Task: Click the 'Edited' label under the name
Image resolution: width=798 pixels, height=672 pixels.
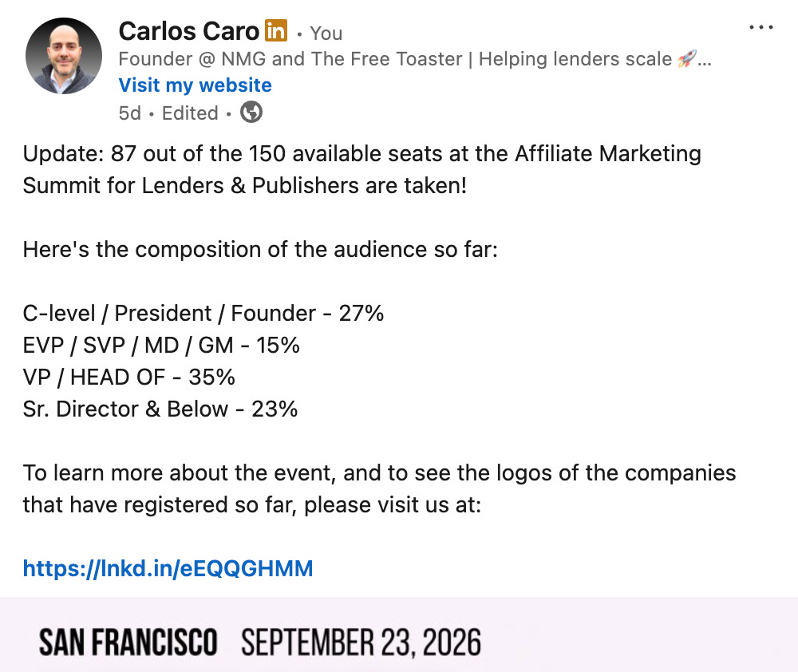Action: 190,113
